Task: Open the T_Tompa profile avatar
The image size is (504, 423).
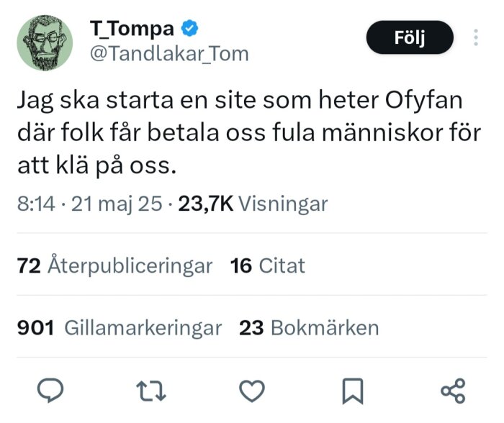Action: (45, 43)
